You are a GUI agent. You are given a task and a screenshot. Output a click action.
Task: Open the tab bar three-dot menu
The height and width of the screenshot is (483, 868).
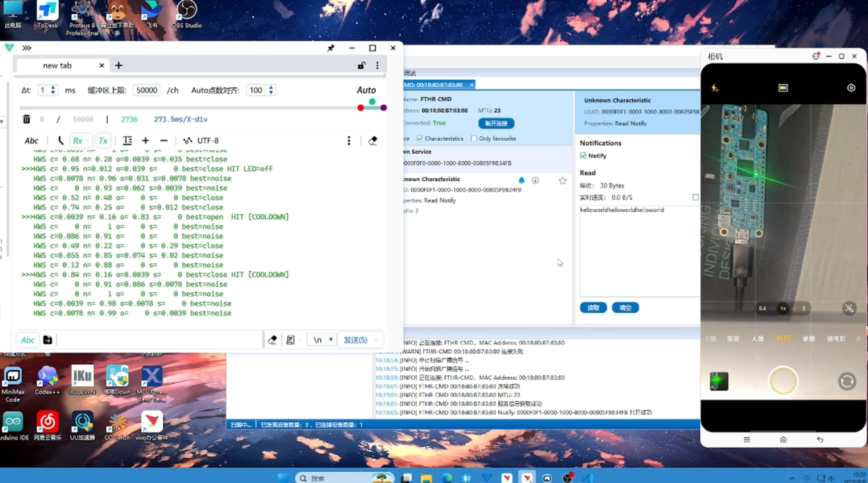(x=377, y=65)
